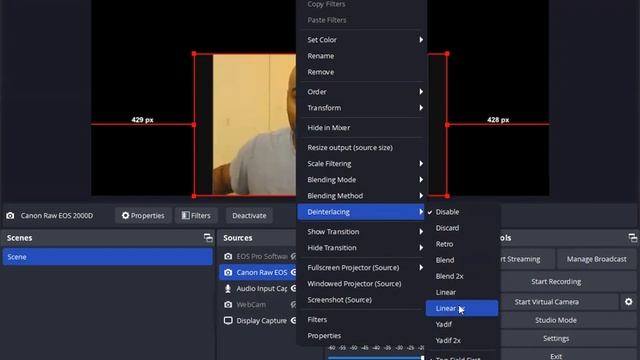Select Blend deinterlacing mode
640x360 pixels.
[462, 260]
